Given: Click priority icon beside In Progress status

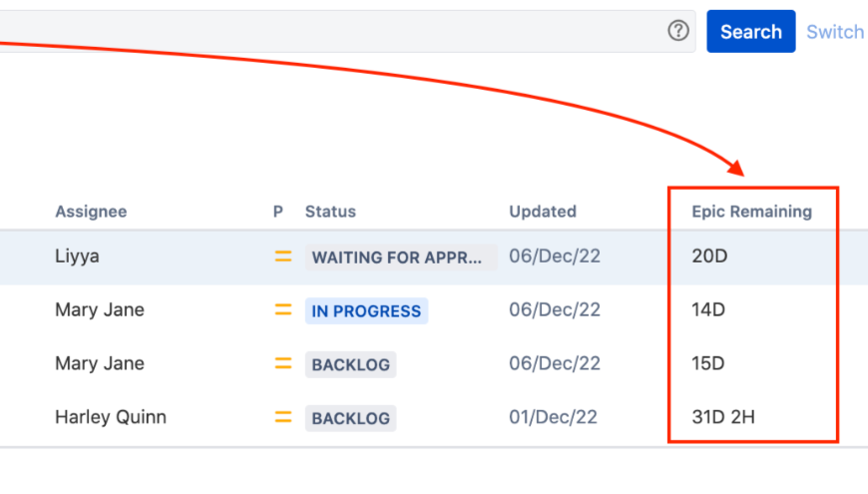Looking at the screenshot, I should (x=283, y=310).
